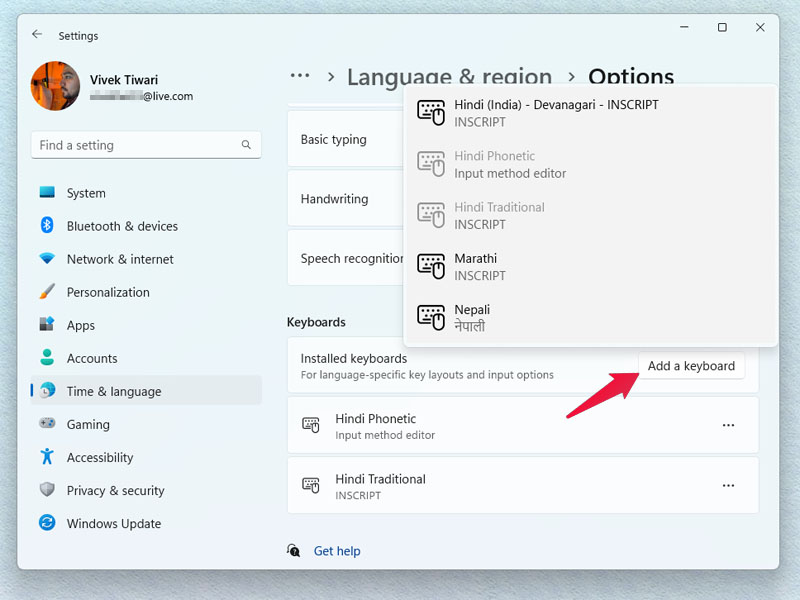Navigate to Language & region breadcrumb
This screenshot has height=600, width=800.
pyautogui.click(x=449, y=77)
